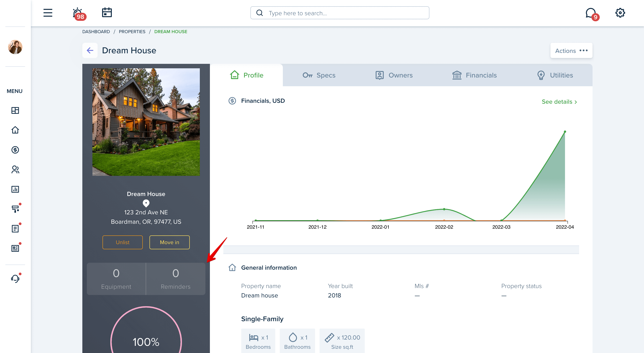Screen dimensions: 644x353
Task: Open the calendar icon in top bar
Action: pos(107,13)
